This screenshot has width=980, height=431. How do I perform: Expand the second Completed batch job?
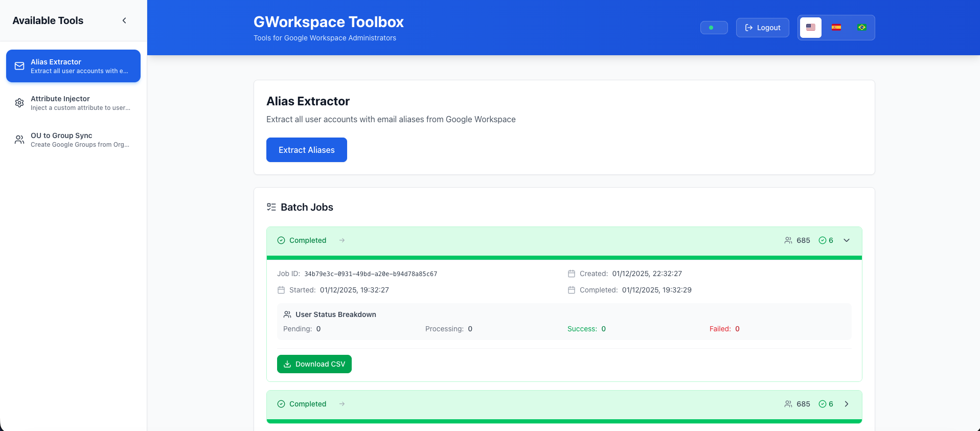point(847,404)
